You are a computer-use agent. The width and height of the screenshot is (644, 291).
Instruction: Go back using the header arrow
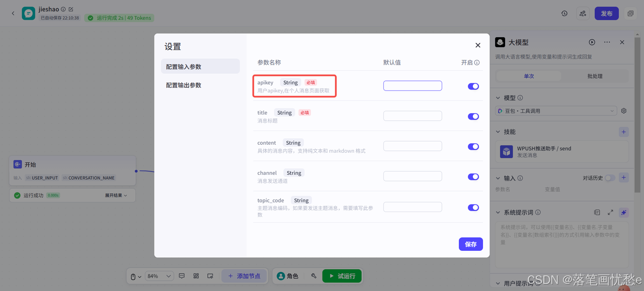[x=13, y=13]
